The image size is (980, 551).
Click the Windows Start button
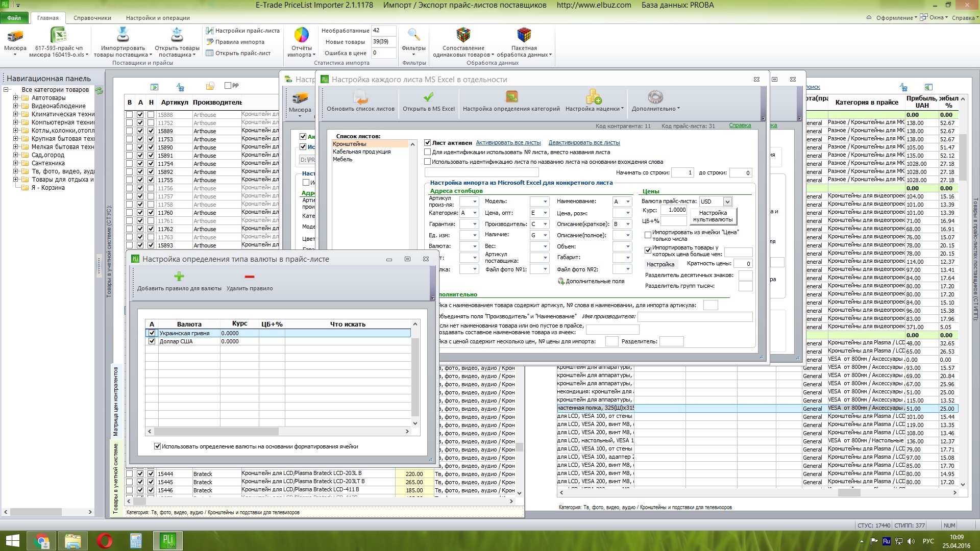[x=12, y=541]
